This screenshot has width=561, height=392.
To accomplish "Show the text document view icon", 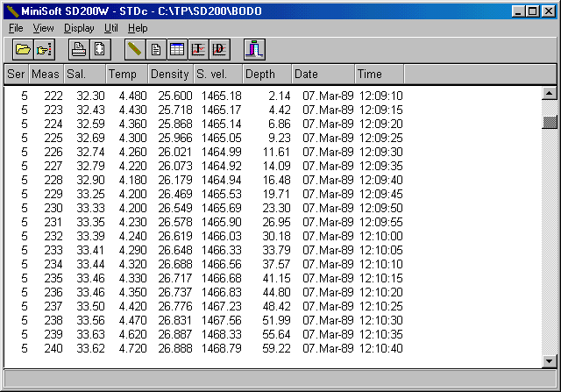I will [x=156, y=49].
